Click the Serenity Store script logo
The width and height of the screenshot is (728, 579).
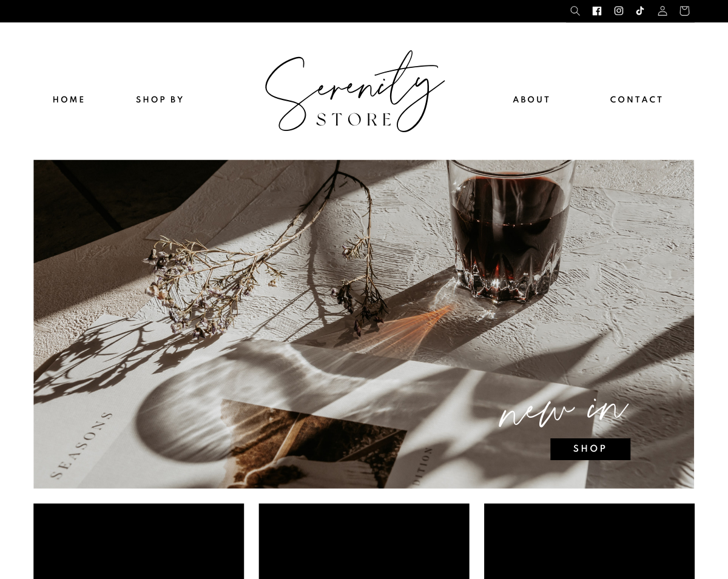click(x=355, y=91)
